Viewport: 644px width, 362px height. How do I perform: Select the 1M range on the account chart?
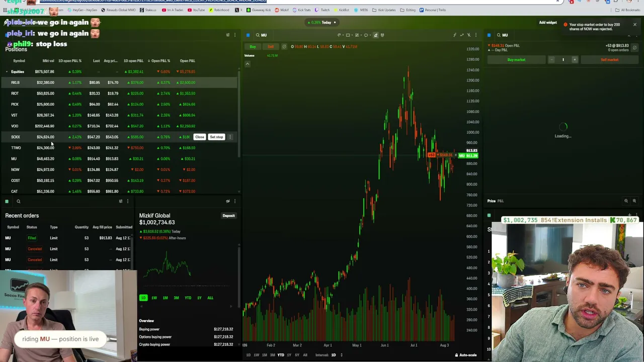[x=165, y=298]
